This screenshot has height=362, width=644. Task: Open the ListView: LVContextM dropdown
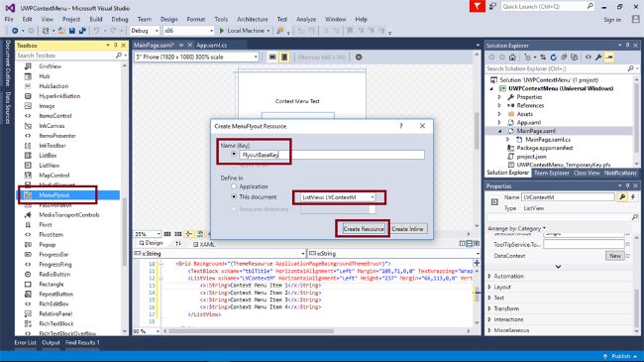(338, 197)
